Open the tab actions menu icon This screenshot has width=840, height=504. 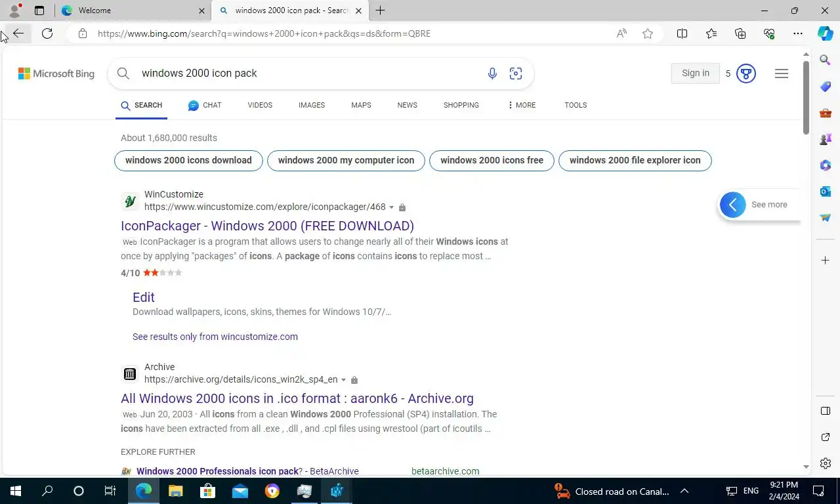39,10
